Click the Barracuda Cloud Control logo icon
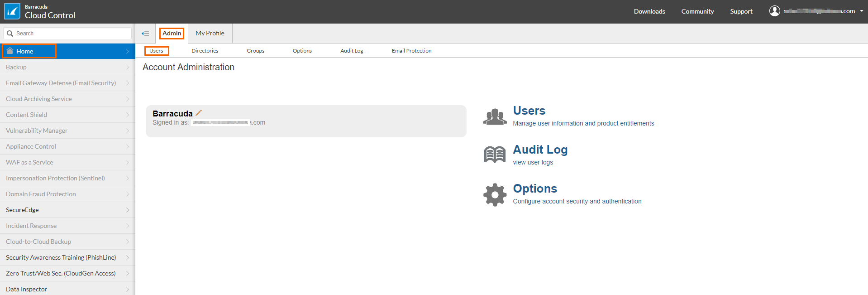The width and height of the screenshot is (868, 295). coord(12,12)
